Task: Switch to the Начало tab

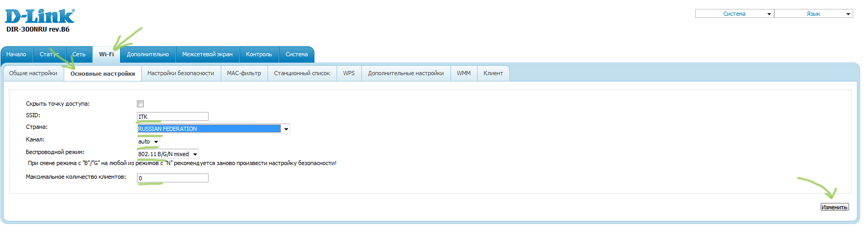Action: coord(16,55)
